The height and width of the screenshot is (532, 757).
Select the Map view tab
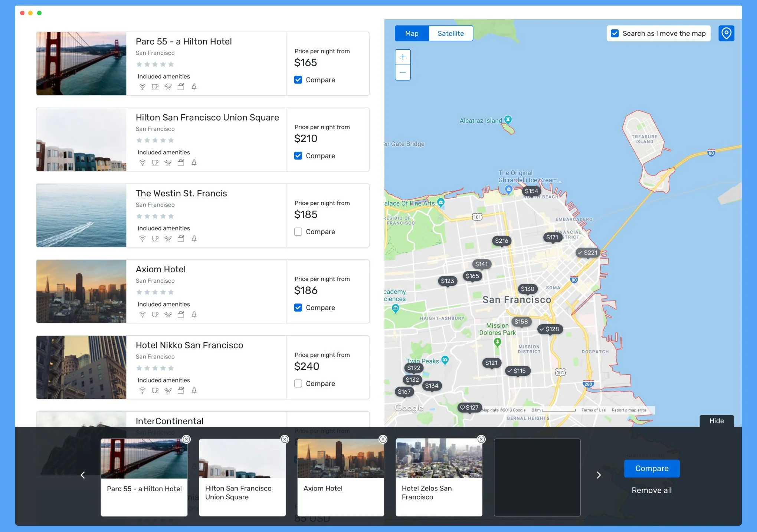412,33
